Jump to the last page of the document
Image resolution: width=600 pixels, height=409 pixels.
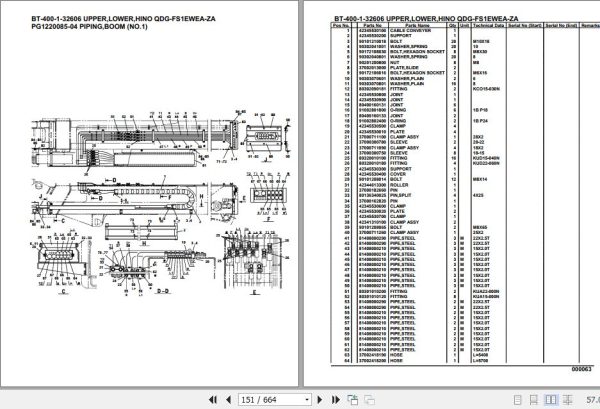click(336, 400)
